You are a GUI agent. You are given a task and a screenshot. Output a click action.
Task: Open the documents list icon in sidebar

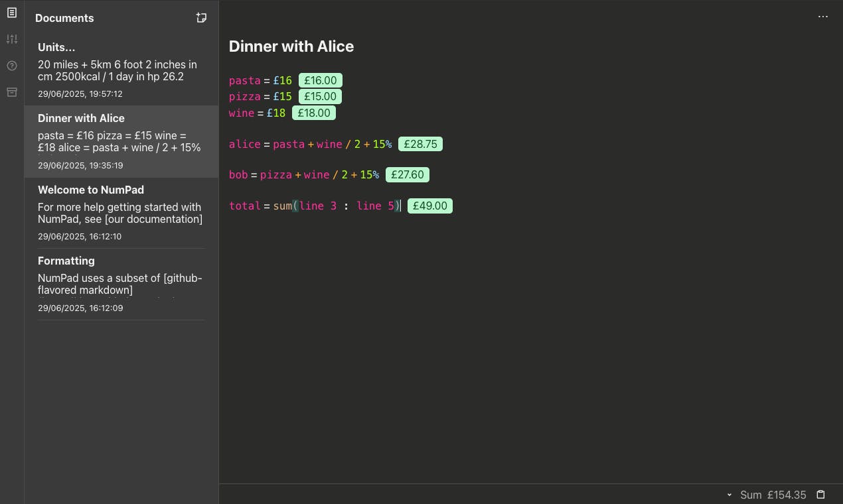12,13
